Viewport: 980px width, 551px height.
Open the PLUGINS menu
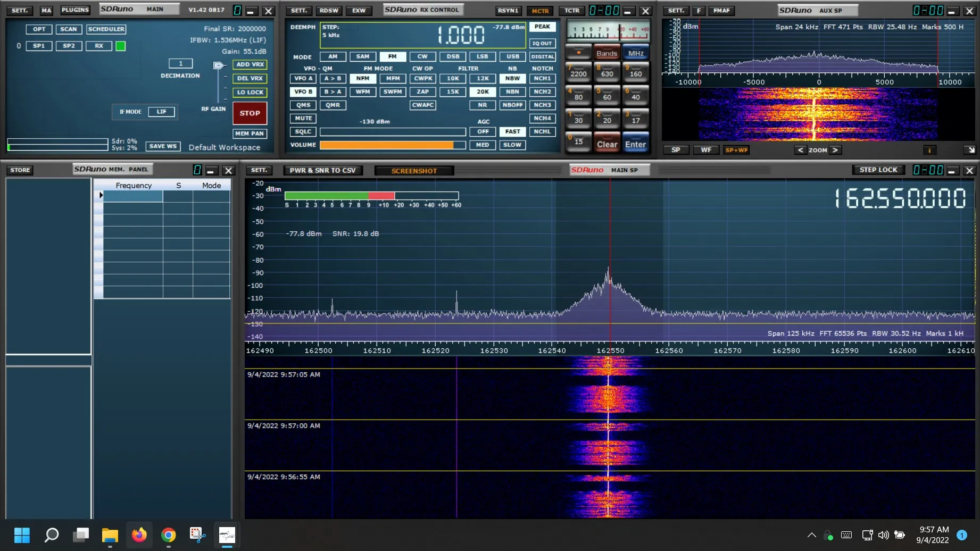pyautogui.click(x=75, y=10)
